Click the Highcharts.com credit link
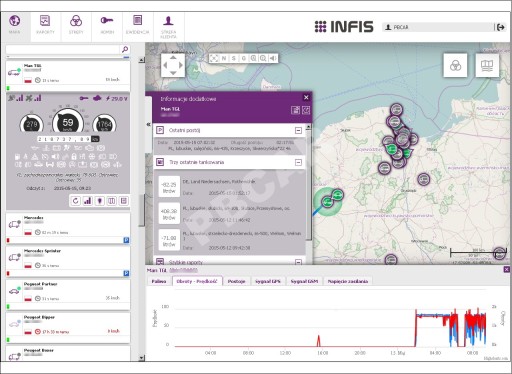The height and width of the screenshot is (374, 512). (x=495, y=358)
